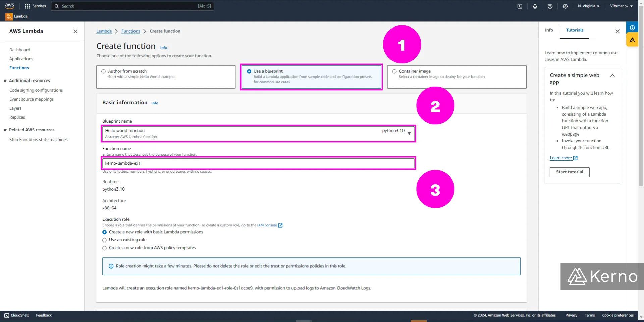The height and width of the screenshot is (322, 644).
Task: Click the Start tutorial button
Action: [570, 172]
